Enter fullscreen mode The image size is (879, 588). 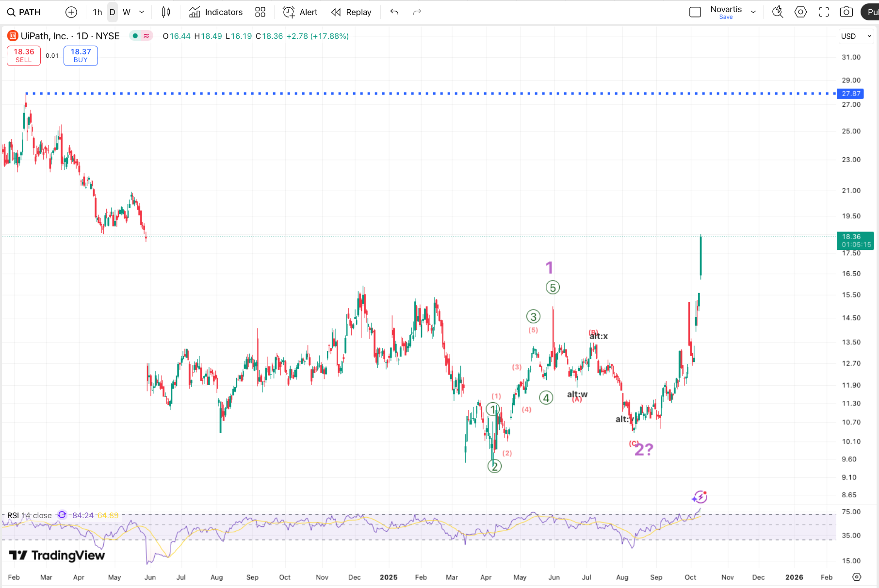point(824,12)
